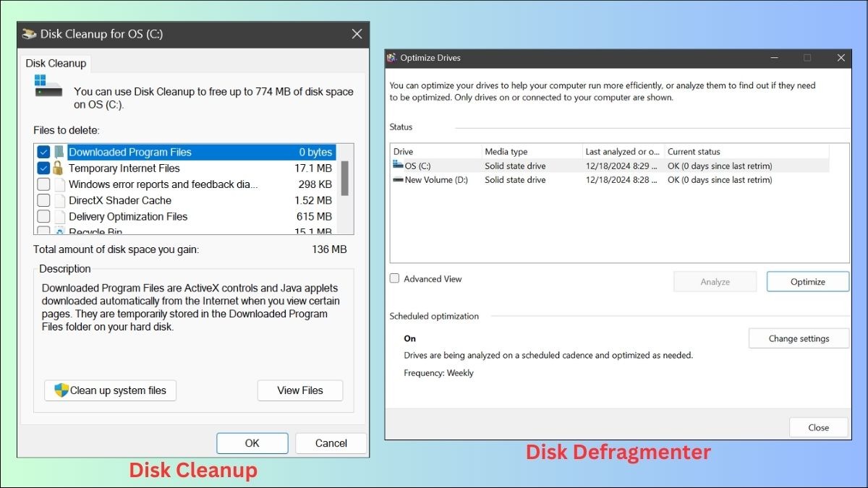The width and height of the screenshot is (868, 488).
Task: Click the file icon beside Windows error reports
Action: 59,184
